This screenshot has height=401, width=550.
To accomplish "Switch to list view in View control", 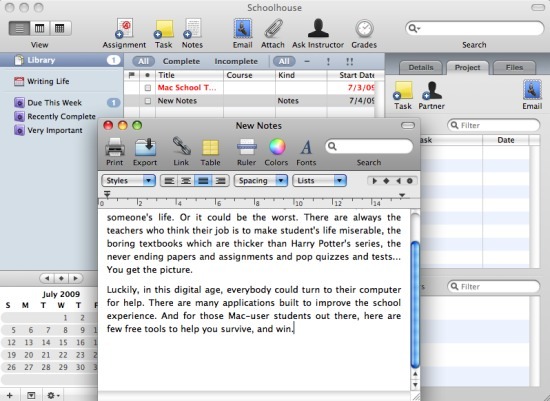I will pyautogui.click(x=19, y=28).
